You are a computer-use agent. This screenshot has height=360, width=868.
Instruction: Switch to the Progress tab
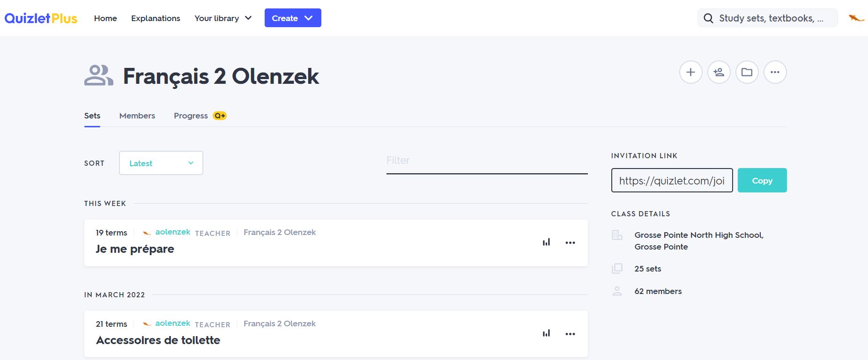point(191,116)
